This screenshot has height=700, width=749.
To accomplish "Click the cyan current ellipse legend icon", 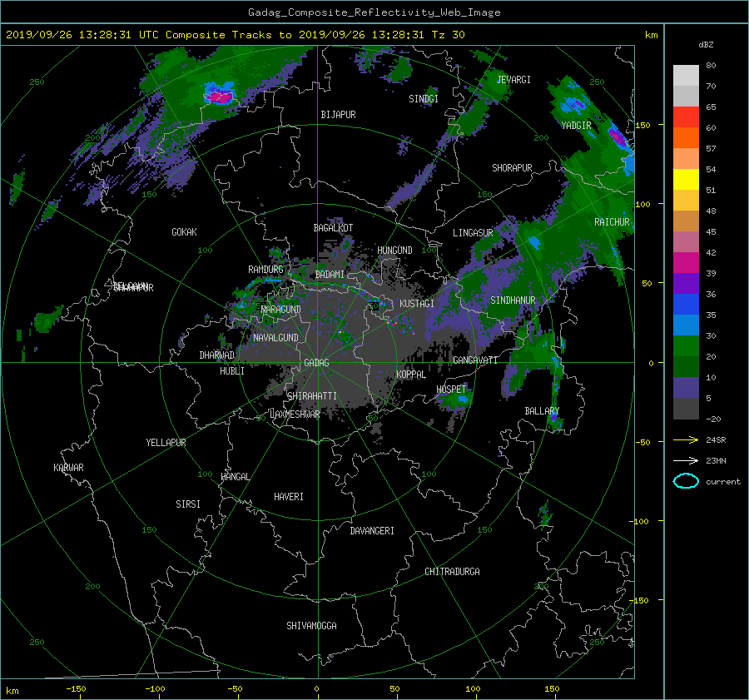I will click(x=686, y=481).
